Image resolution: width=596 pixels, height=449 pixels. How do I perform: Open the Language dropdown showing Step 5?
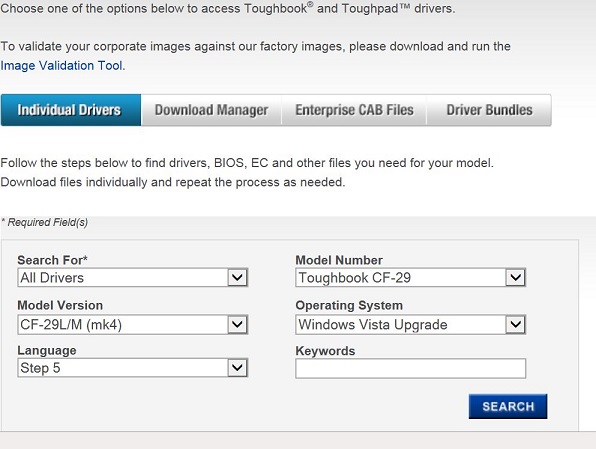click(x=133, y=368)
